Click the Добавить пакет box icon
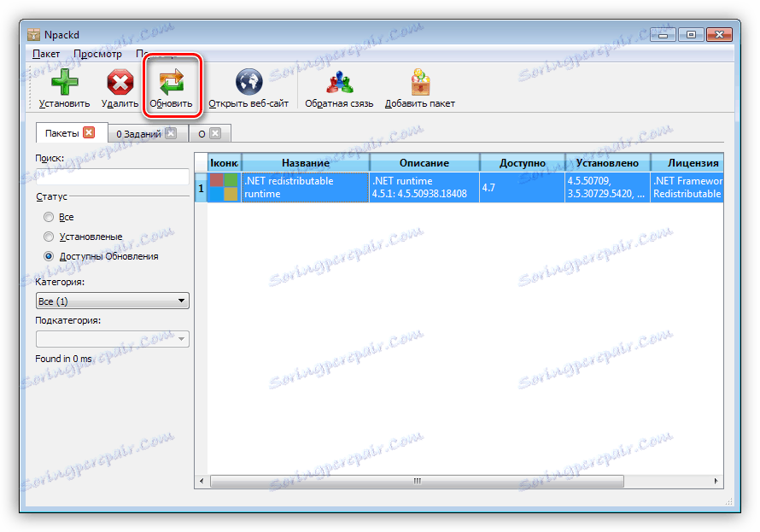 click(420, 82)
